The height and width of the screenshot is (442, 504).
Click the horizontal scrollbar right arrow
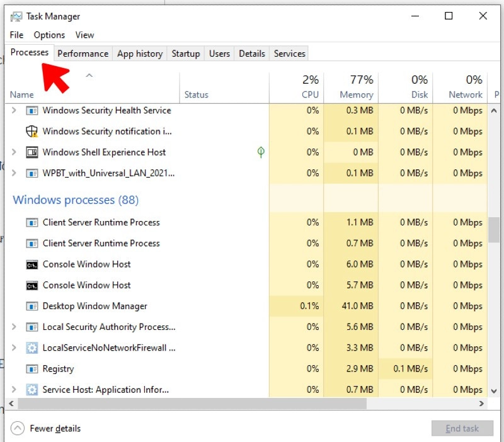click(481, 404)
